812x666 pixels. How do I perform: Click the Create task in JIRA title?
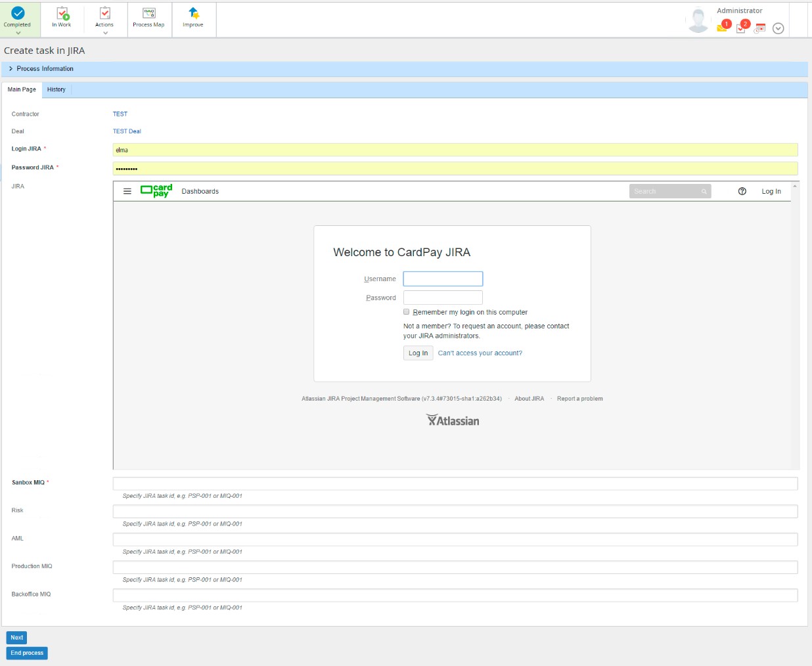(44, 51)
